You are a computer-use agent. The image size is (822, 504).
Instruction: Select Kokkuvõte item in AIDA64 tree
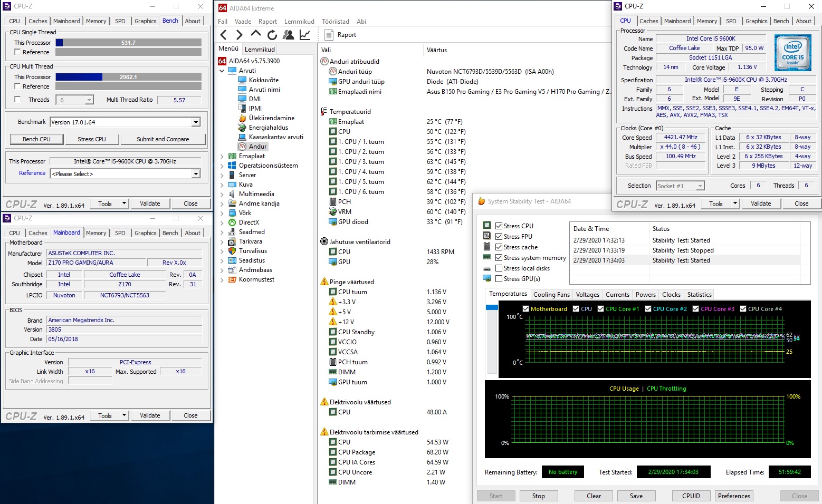(264, 80)
